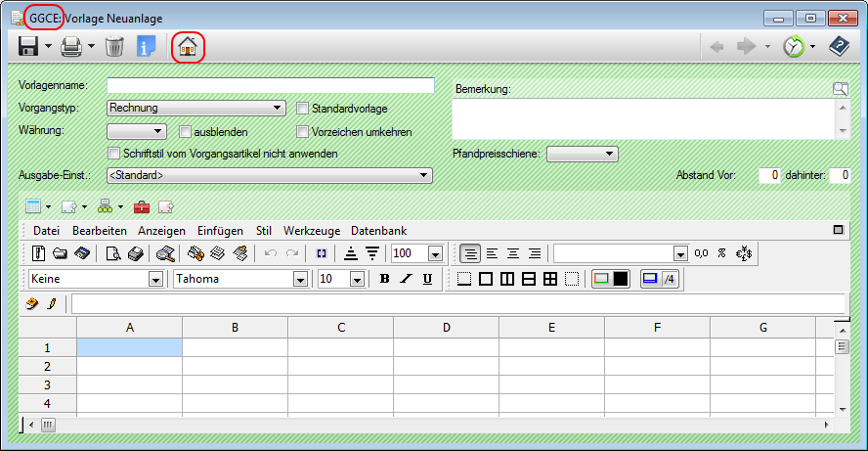
Task: Open the help book icon
Action: click(840, 46)
